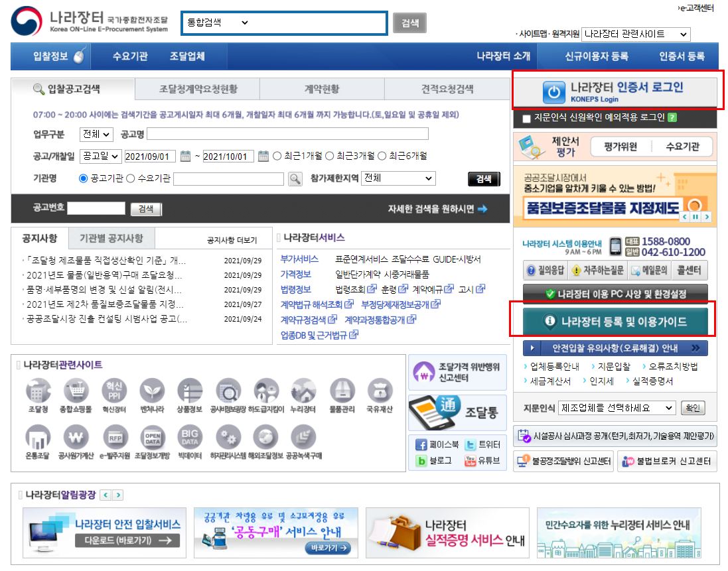
Task: Select the 최근3개월 radio button
Action: tap(330, 156)
